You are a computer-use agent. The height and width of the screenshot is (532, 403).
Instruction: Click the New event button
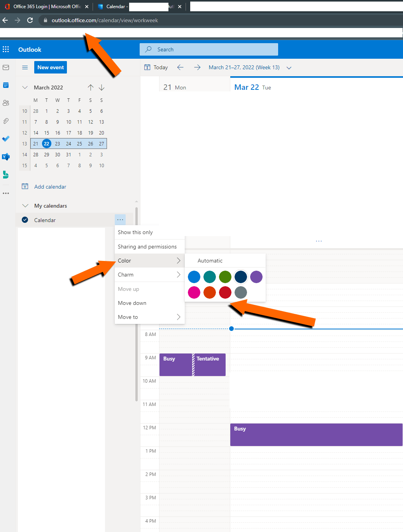click(51, 67)
